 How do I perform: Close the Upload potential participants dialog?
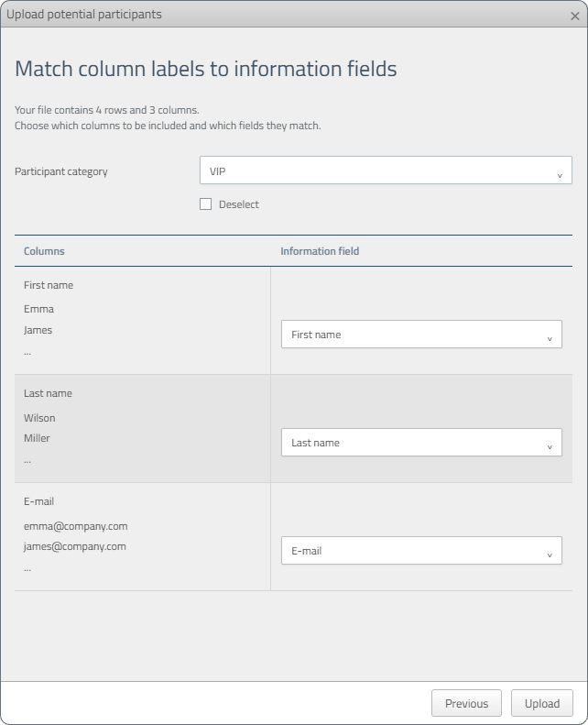574,16
